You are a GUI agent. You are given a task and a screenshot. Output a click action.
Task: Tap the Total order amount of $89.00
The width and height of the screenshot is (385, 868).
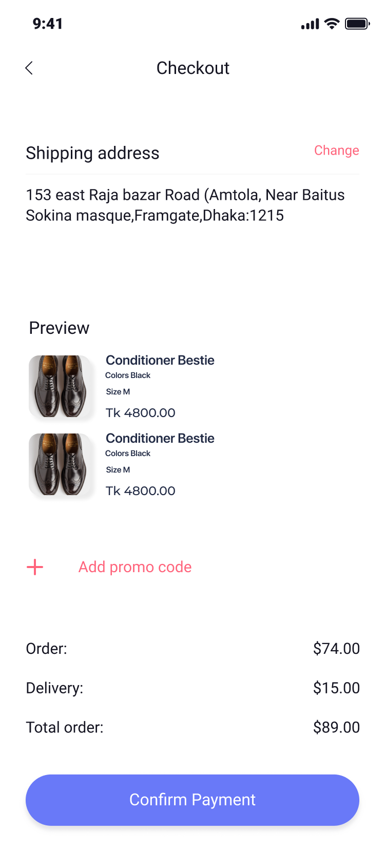[x=336, y=727]
